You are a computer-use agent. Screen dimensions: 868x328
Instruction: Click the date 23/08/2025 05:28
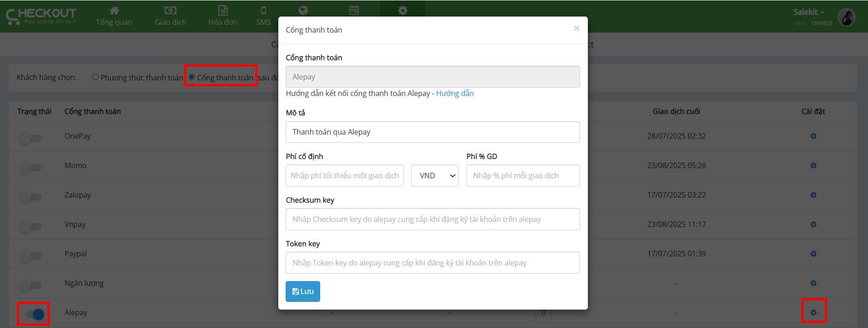[676, 165]
